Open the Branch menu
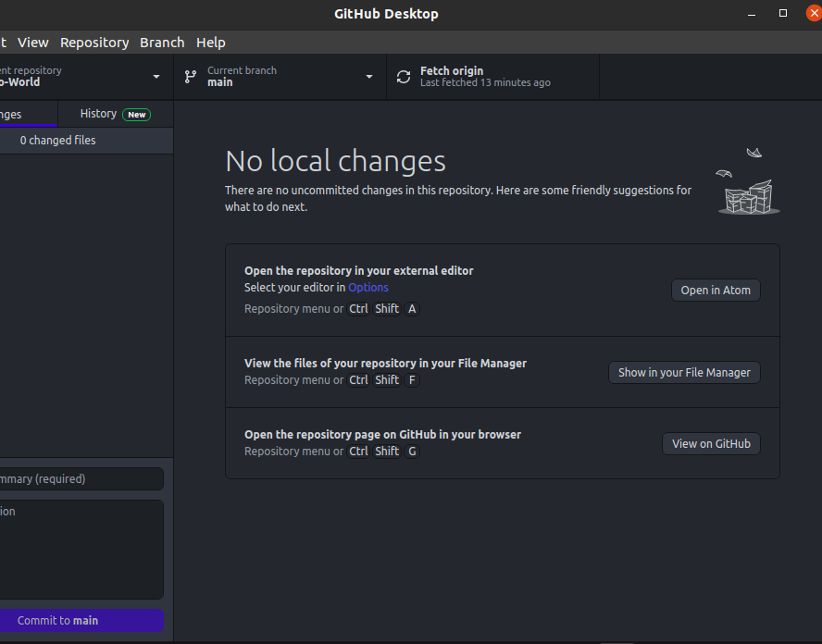Image resolution: width=822 pixels, height=644 pixels. (162, 42)
